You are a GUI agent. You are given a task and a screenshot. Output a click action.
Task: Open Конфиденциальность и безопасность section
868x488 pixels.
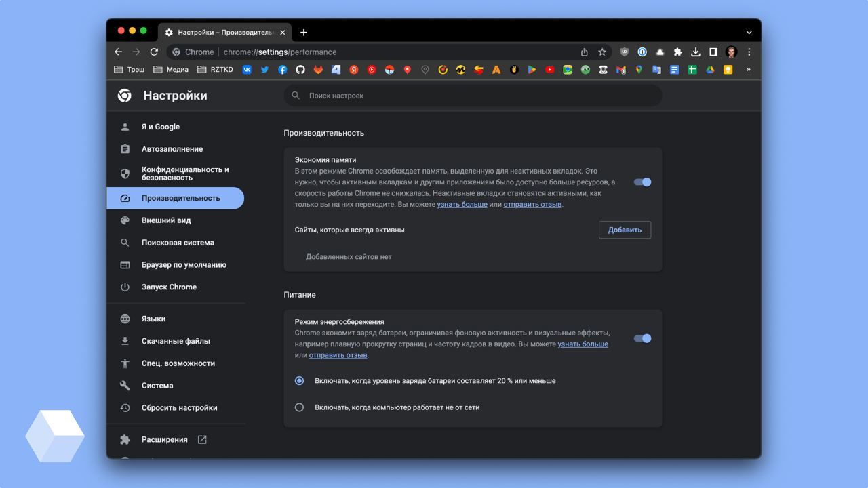175,174
